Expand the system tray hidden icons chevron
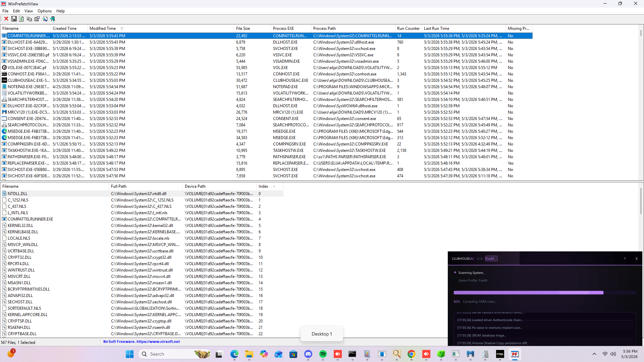The width and height of the screenshot is (644, 362). click(594, 354)
